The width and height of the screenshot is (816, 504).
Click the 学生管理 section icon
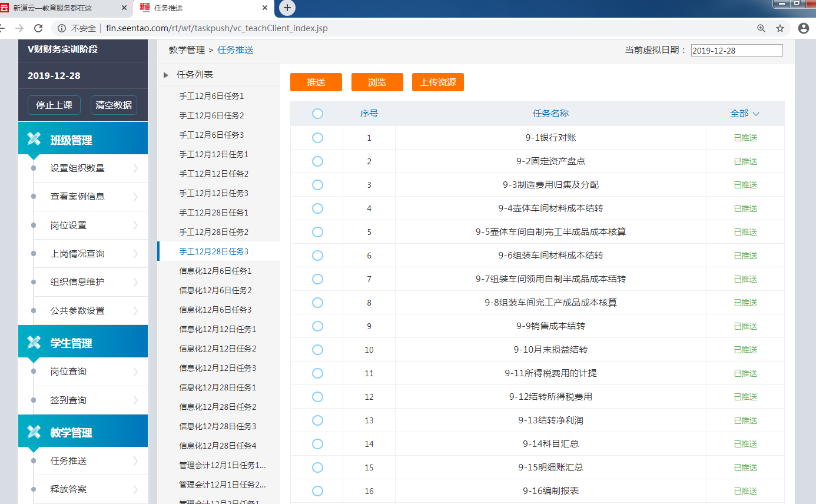34,341
